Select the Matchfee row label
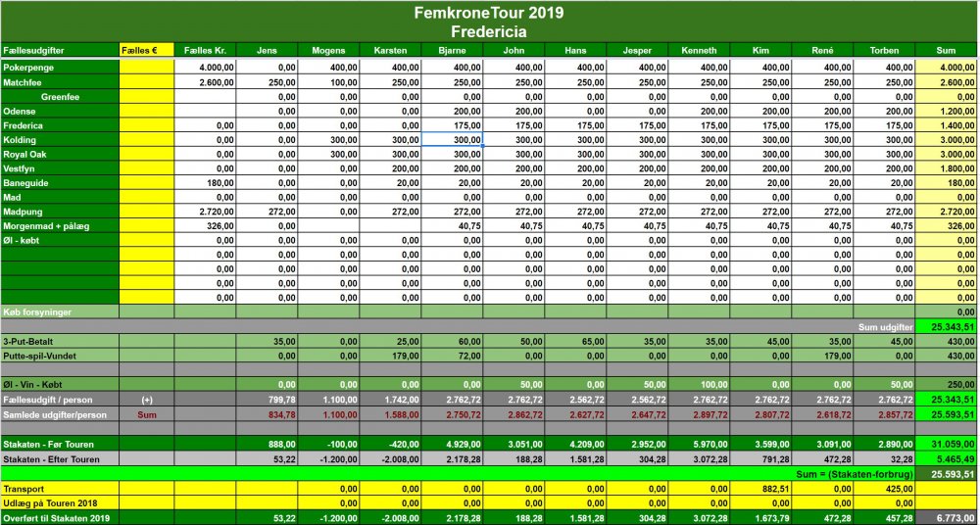This screenshot has width=980, height=525. 60,82
